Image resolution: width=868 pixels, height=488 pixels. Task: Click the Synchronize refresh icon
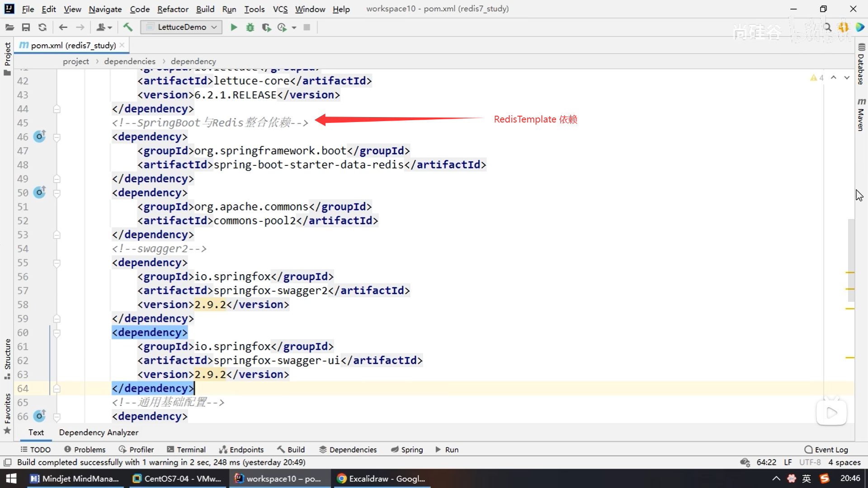point(42,28)
